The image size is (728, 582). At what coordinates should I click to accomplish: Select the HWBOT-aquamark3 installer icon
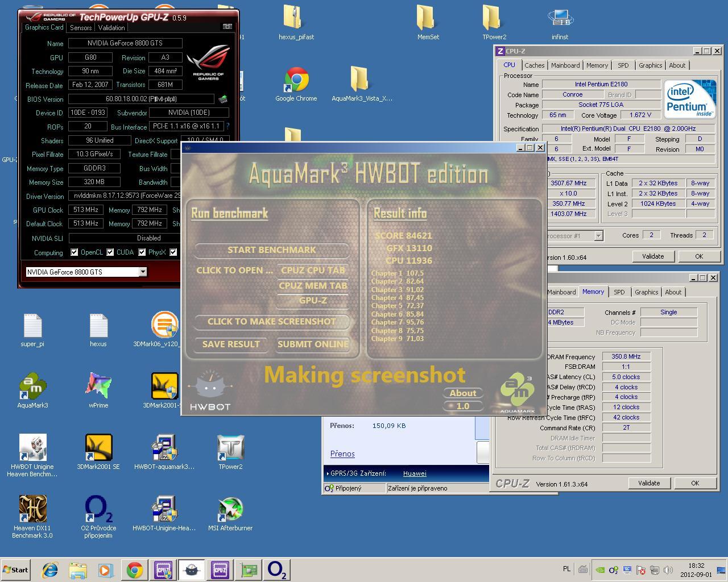164,452
